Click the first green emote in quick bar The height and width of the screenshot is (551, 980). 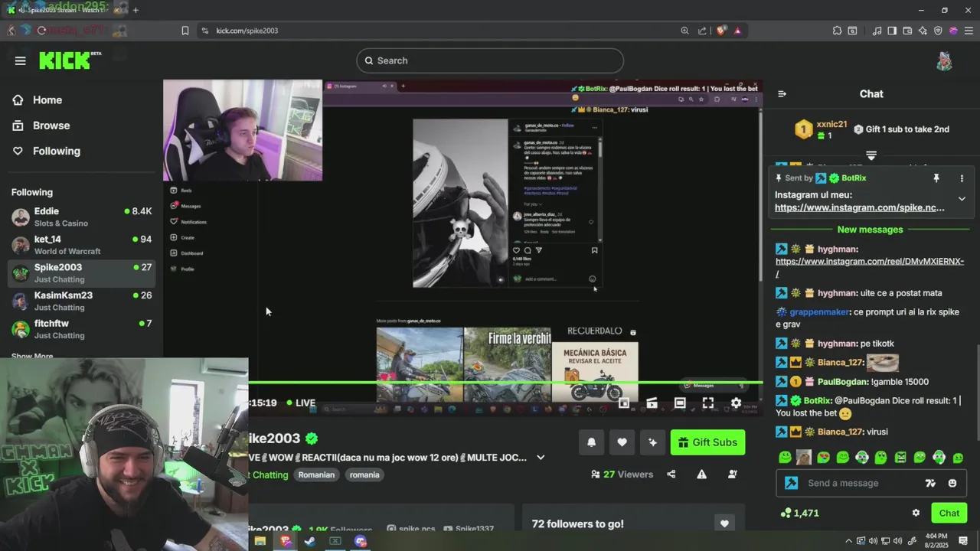(x=785, y=458)
